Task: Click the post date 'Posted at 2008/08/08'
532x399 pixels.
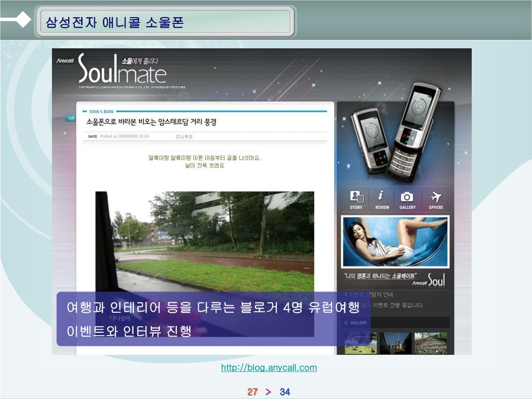Action: point(124,137)
